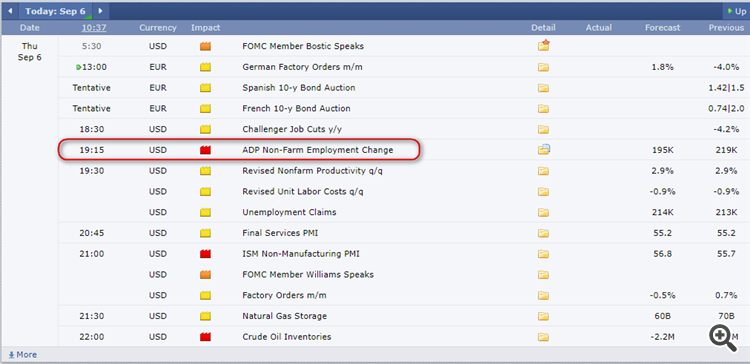Open detail folder for Spanish 10-y Bond Auction
The image size is (750, 364).
pyautogui.click(x=543, y=88)
